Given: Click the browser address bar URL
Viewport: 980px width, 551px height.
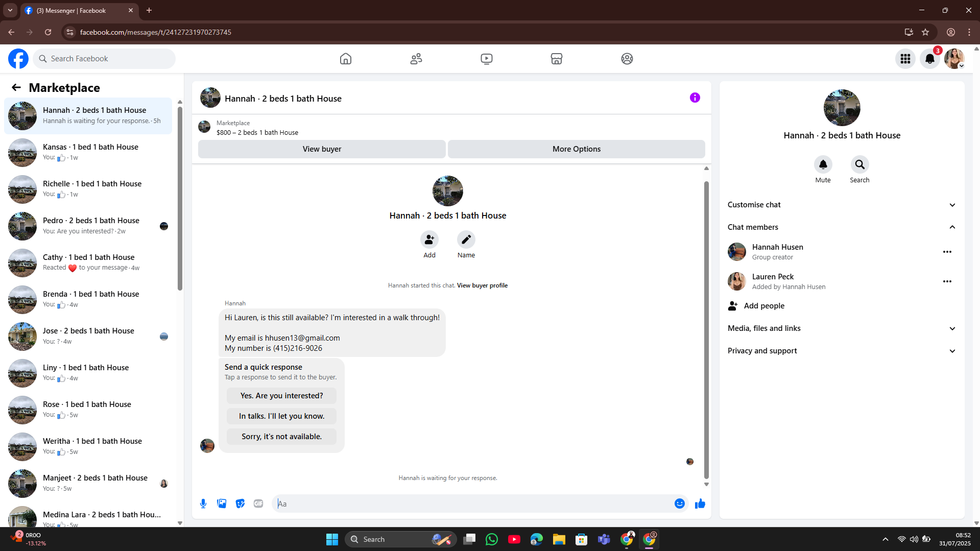Looking at the screenshot, I should 155,32.
